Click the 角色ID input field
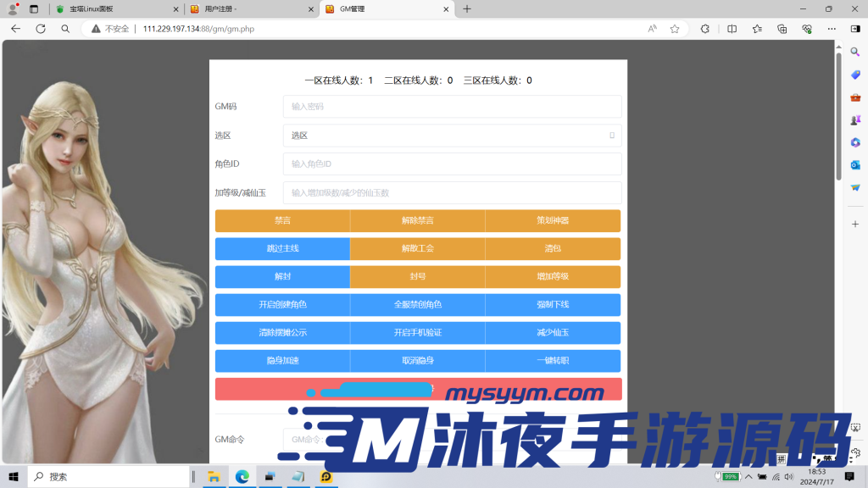 tap(452, 164)
